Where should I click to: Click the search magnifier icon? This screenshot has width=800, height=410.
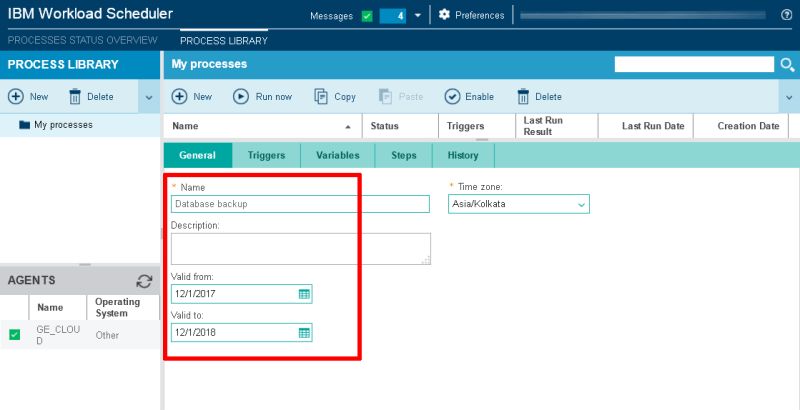[x=787, y=64]
